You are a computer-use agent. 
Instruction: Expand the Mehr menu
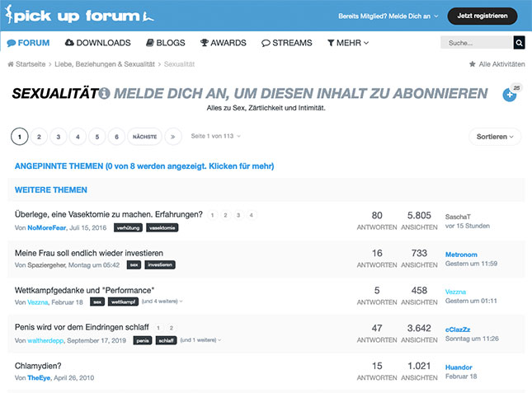pyautogui.click(x=348, y=43)
